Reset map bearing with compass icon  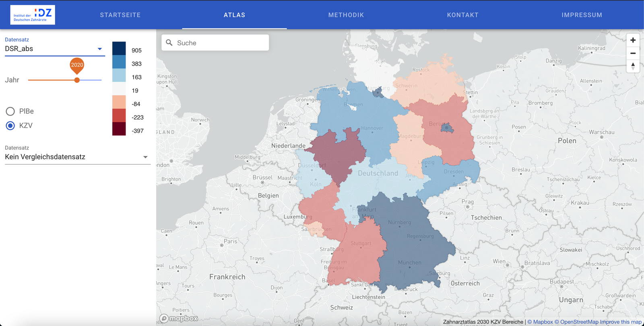click(633, 66)
